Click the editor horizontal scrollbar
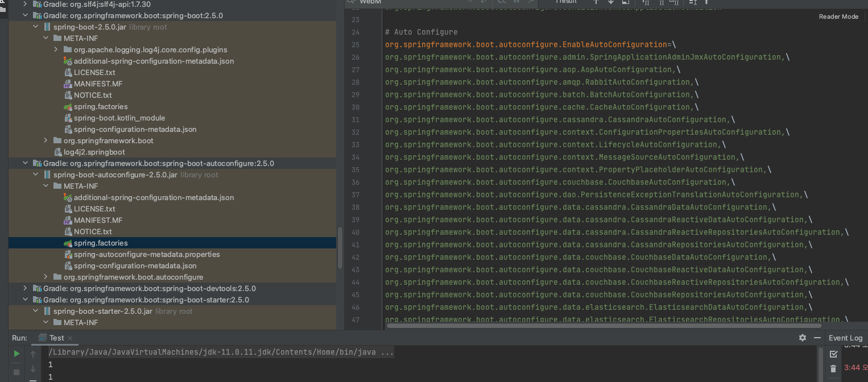 coord(603,326)
